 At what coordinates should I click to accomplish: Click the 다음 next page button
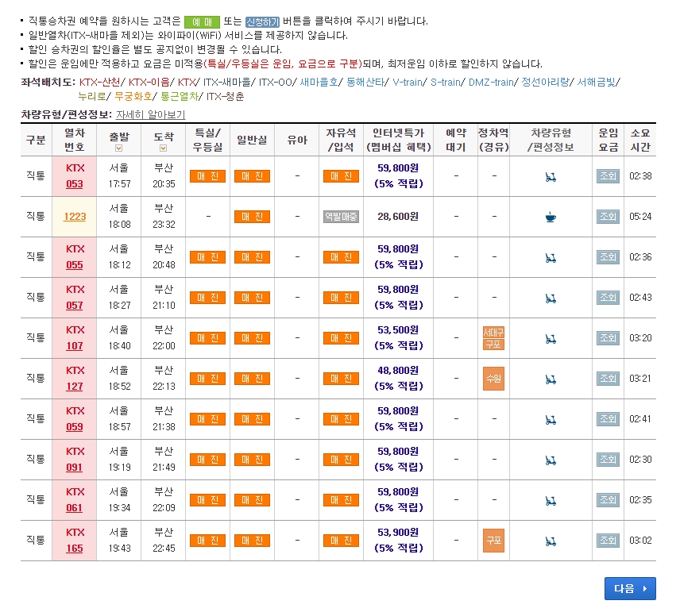(x=630, y=588)
